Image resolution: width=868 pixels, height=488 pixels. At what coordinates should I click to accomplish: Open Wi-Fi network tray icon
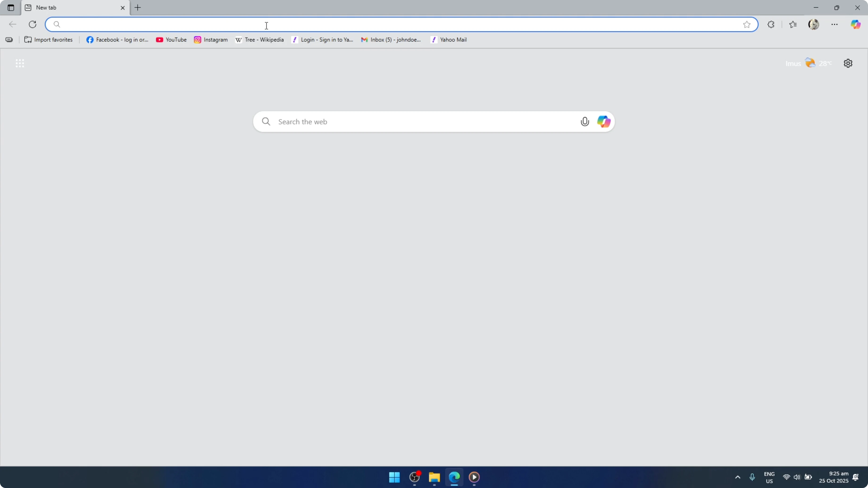[x=786, y=477]
